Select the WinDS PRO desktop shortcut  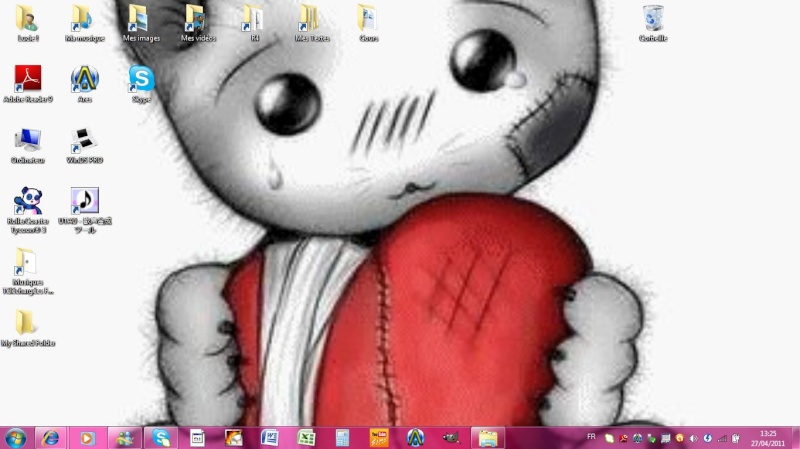(x=85, y=145)
